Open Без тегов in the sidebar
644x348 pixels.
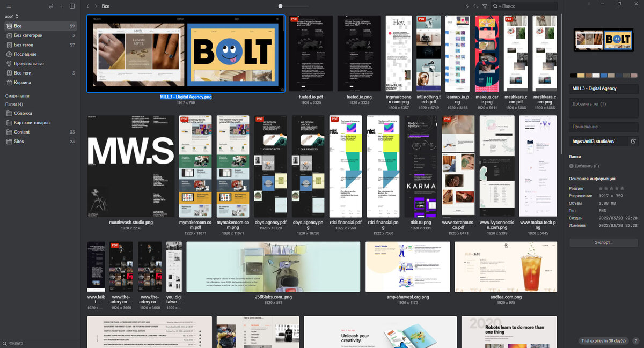[x=40, y=45]
